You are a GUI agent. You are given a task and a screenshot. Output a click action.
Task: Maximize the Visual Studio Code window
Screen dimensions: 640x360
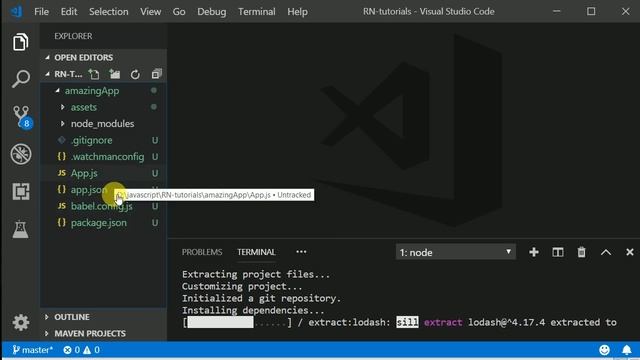pos(591,11)
